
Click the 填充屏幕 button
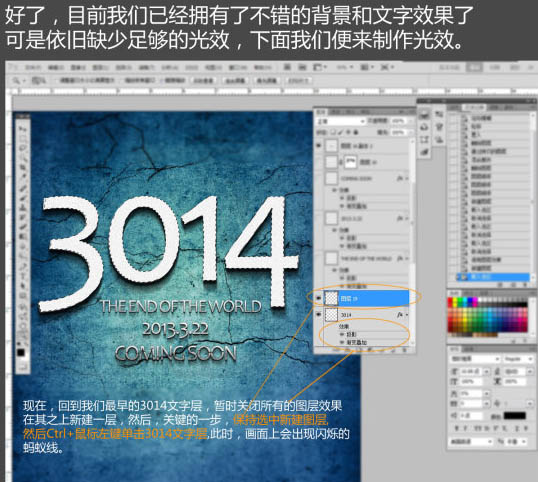[x=267, y=81]
